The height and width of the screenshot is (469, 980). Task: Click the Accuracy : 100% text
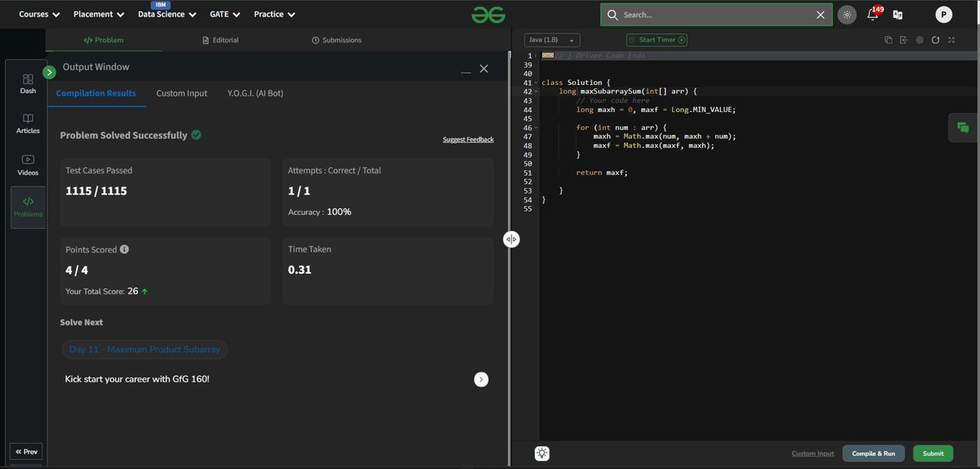tap(319, 212)
